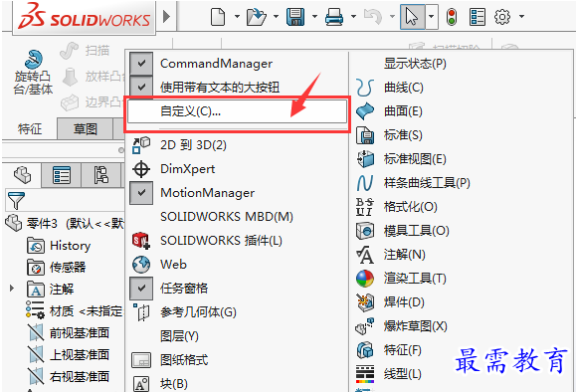Open the Options gear dropdown arrow
The width and height of the screenshot is (576, 392).
click(521, 17)
